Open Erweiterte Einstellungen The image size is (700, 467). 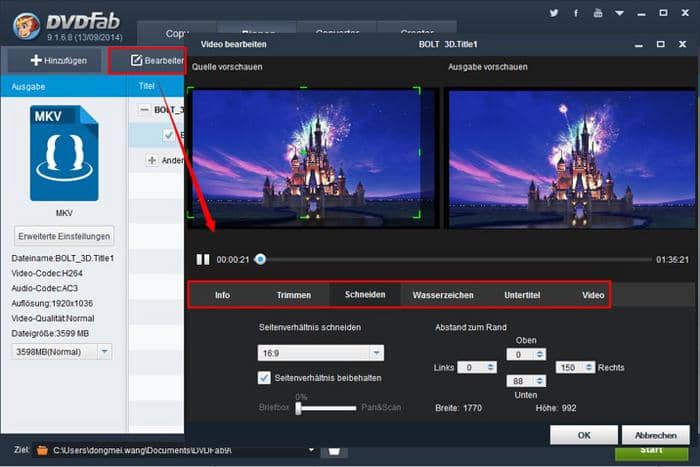(64, 236)
